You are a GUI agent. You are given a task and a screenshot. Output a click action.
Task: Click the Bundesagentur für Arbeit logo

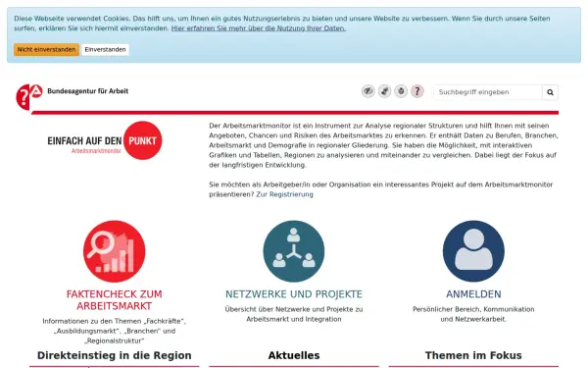(x=29, y=97)
